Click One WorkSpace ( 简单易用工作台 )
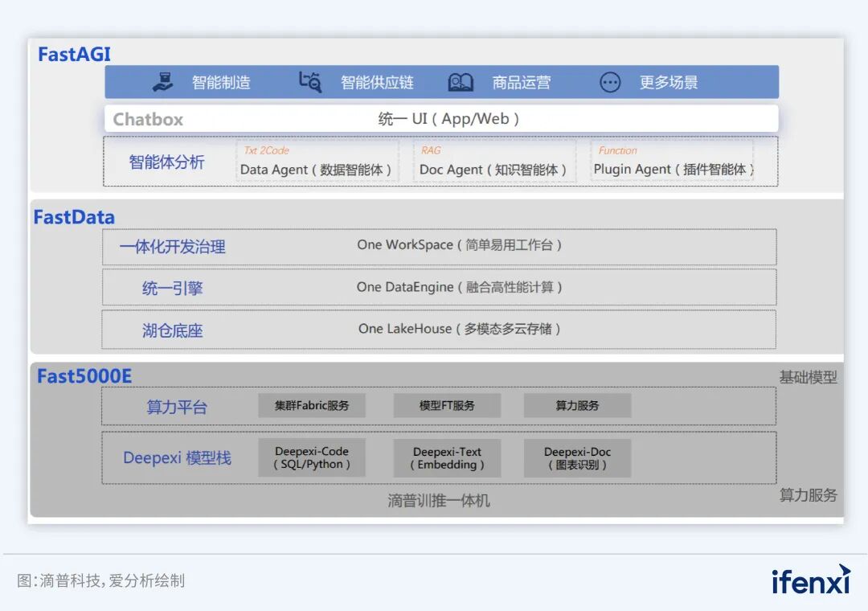The height and width of the screenshot is (611, 868). click(x=460, y=245)
